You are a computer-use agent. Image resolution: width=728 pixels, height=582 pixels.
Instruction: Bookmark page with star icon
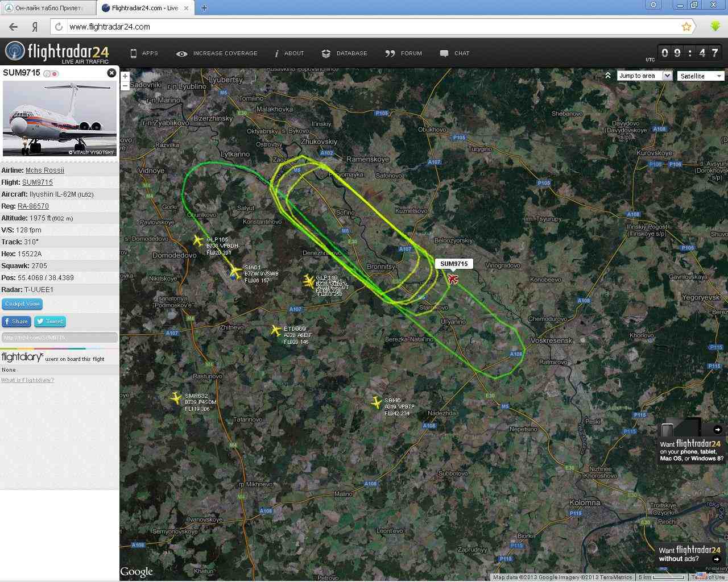point(686,27)
